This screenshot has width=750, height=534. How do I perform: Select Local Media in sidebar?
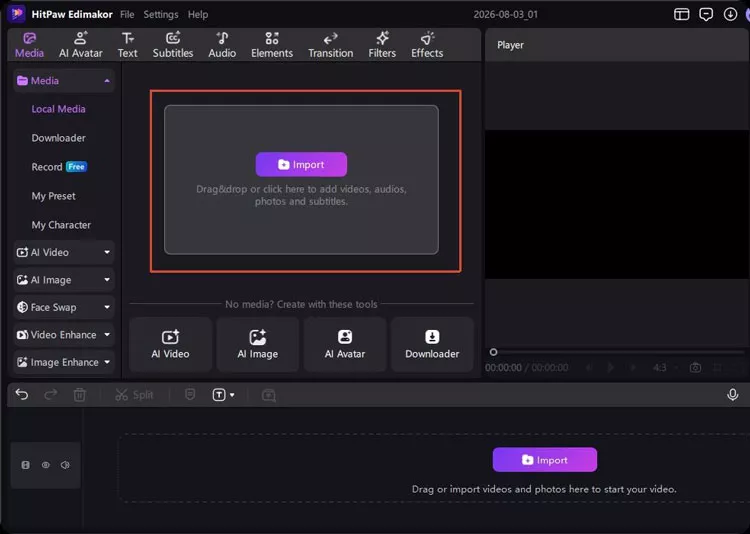point(58,109)
